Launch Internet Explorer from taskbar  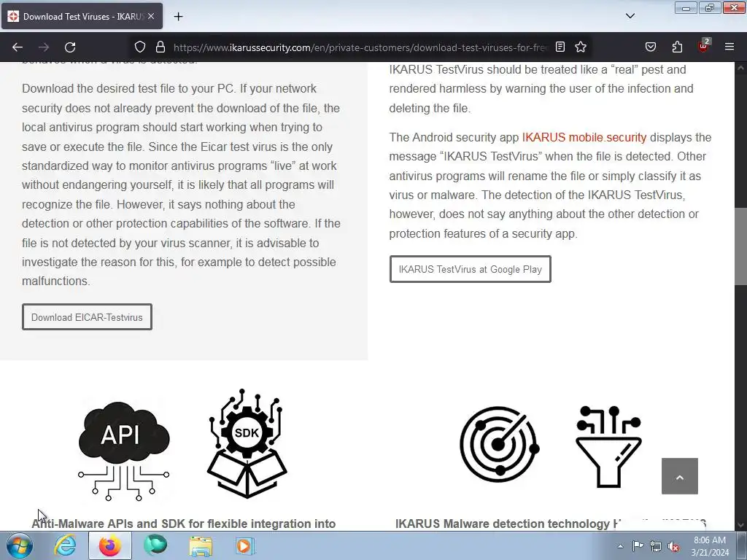pyautogui.click(x=65, y=545)
